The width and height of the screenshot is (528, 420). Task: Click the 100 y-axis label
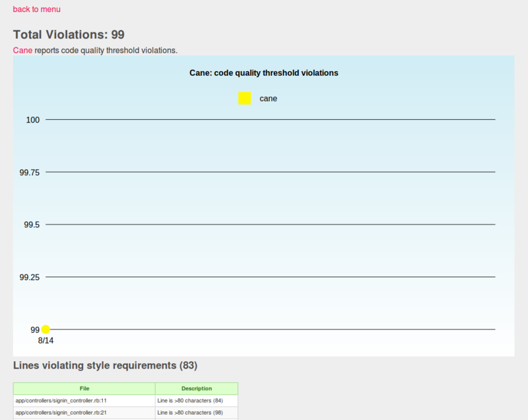(x=32, y=120)
